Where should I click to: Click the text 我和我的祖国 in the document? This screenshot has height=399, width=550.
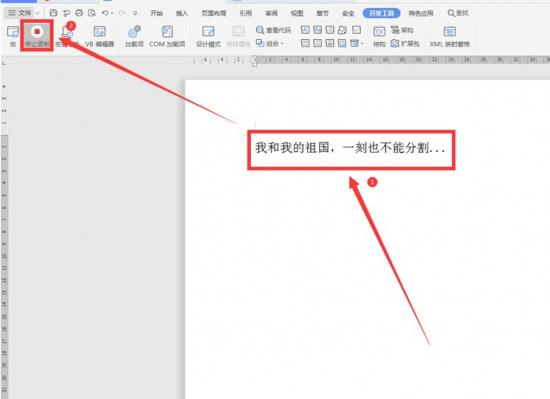(293, 148)
